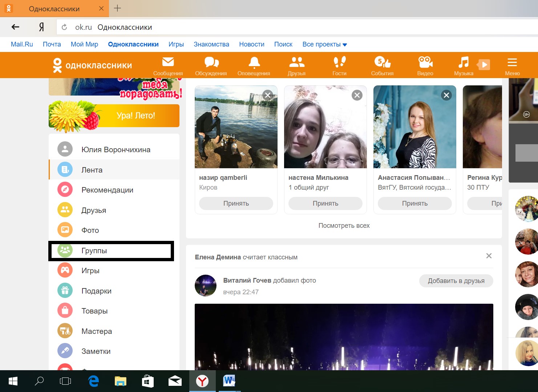
Task: Open Microsoft Store from taskbar
Action: (148, 381)
